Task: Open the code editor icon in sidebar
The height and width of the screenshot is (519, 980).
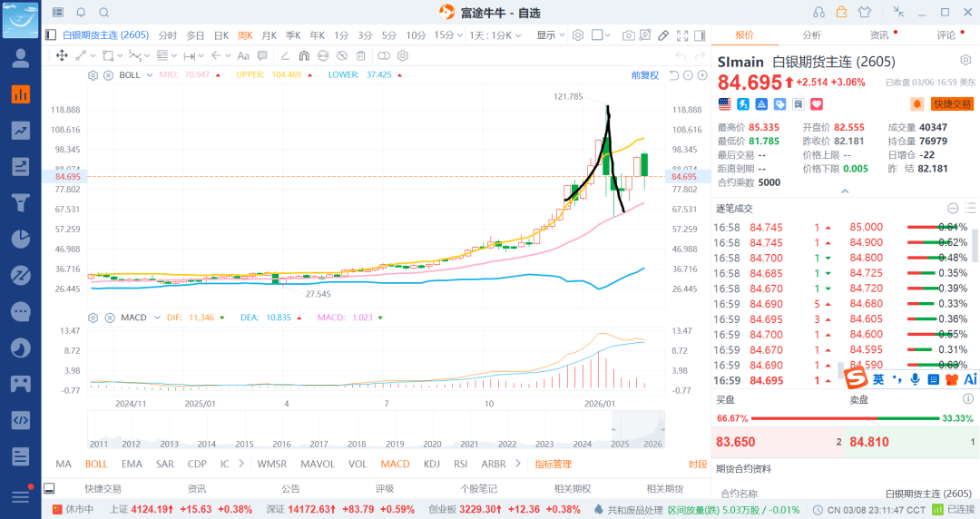Action: click(x=21, y=419)
